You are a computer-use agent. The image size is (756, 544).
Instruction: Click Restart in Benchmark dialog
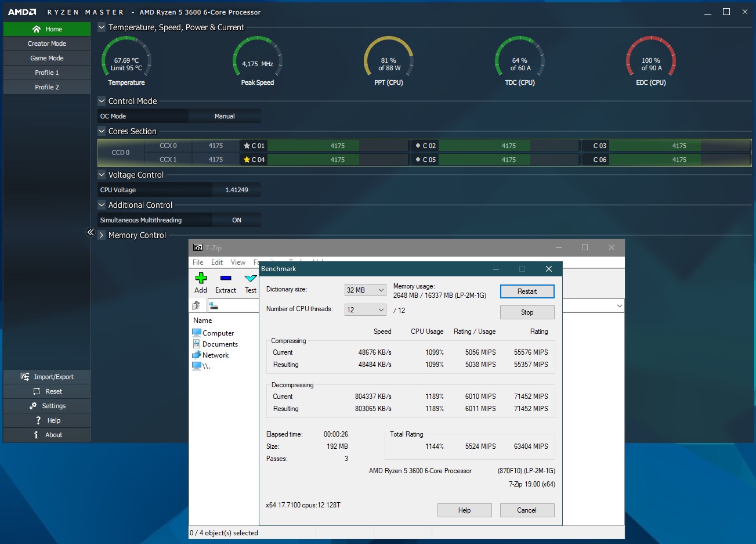527,291
